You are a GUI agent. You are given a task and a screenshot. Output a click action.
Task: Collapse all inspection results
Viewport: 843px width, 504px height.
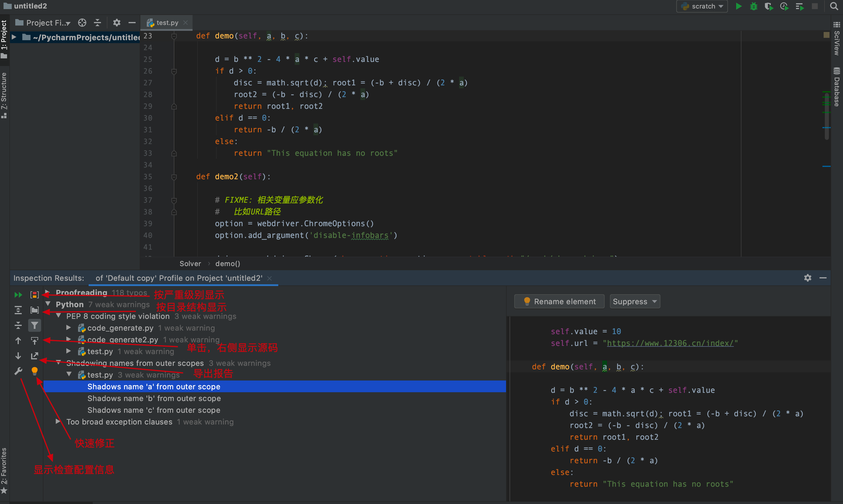pos(18,325)
